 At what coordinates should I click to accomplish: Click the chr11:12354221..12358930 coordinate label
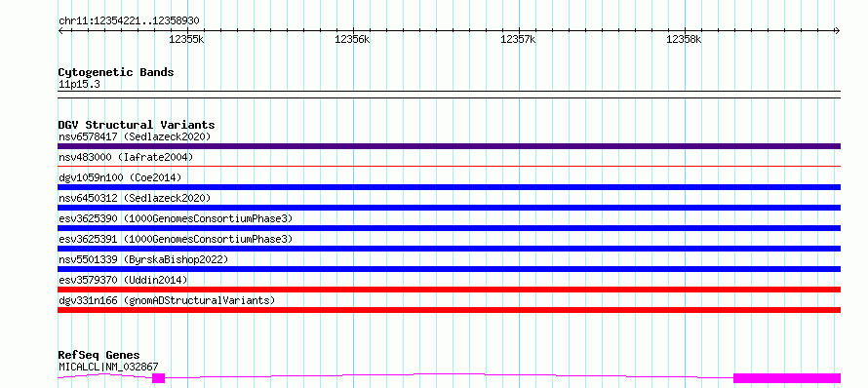coord(129,21)
